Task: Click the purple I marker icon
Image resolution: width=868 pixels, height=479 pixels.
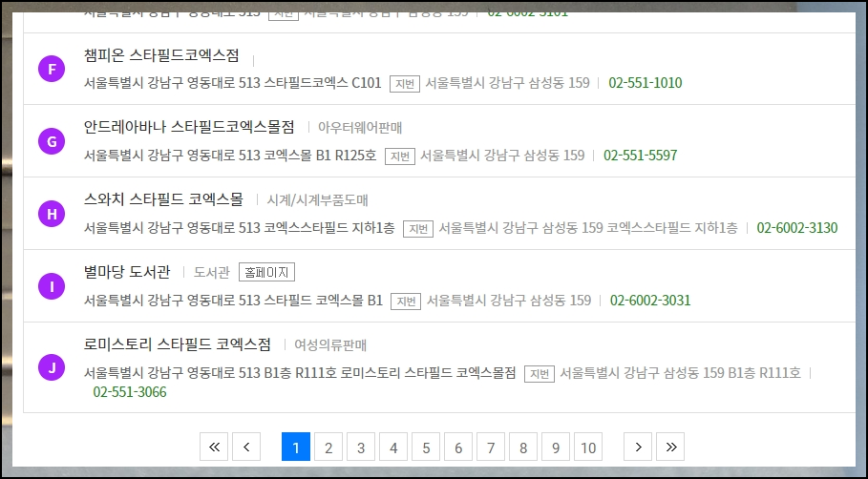Action: coord(52,286)
